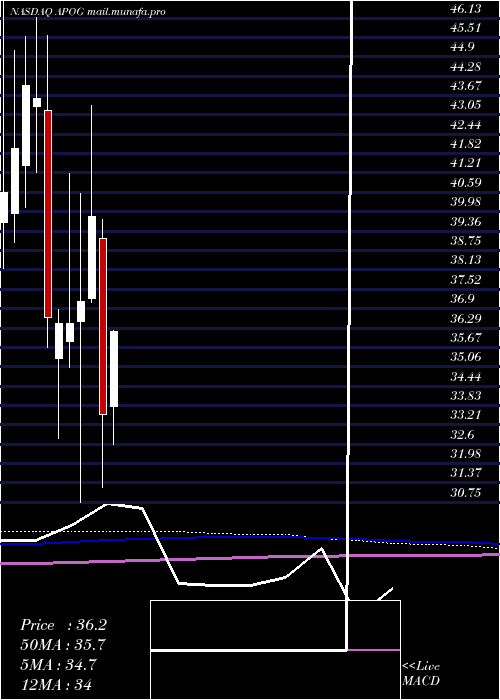
Task: Click the 34.44 price axis label
Action: click(x=466, y=377)
